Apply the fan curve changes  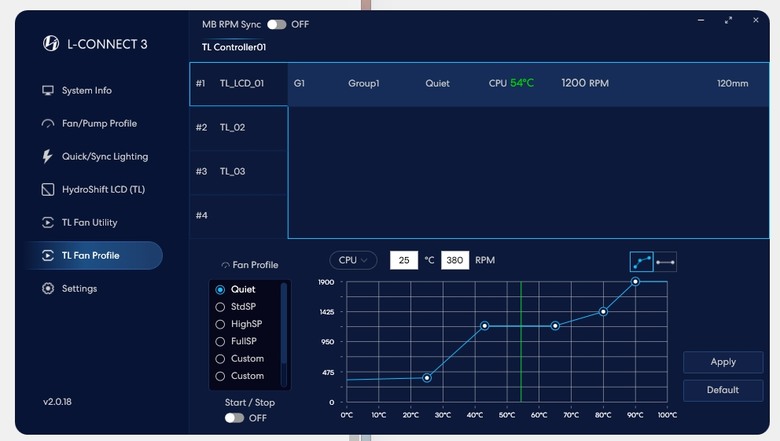click(x=723, y=362)
